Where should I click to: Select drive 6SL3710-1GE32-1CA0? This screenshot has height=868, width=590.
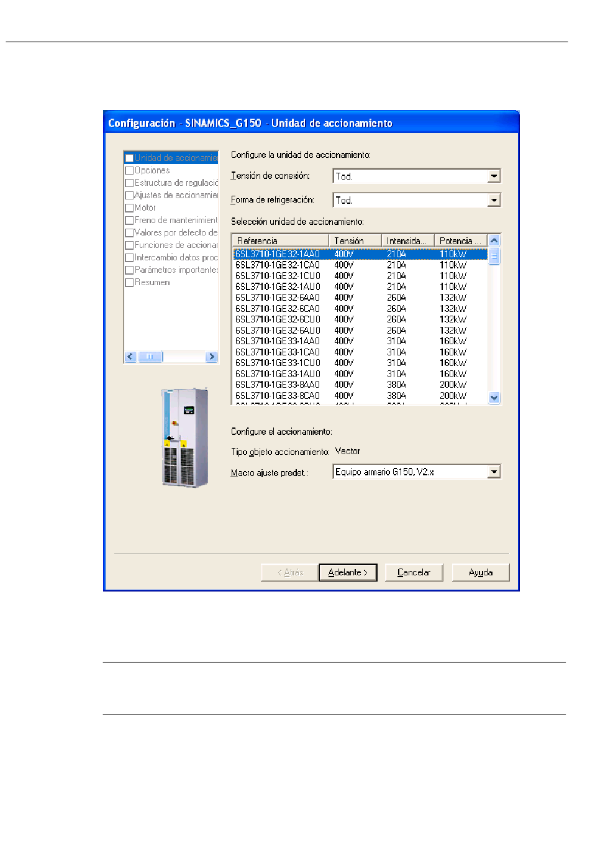point(360,265)
